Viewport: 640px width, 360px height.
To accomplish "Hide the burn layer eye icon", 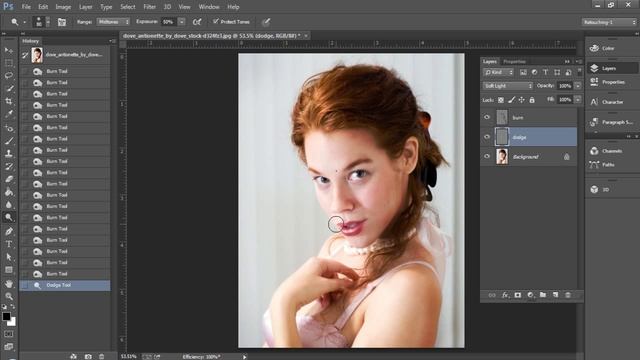I will pos(487,117).
